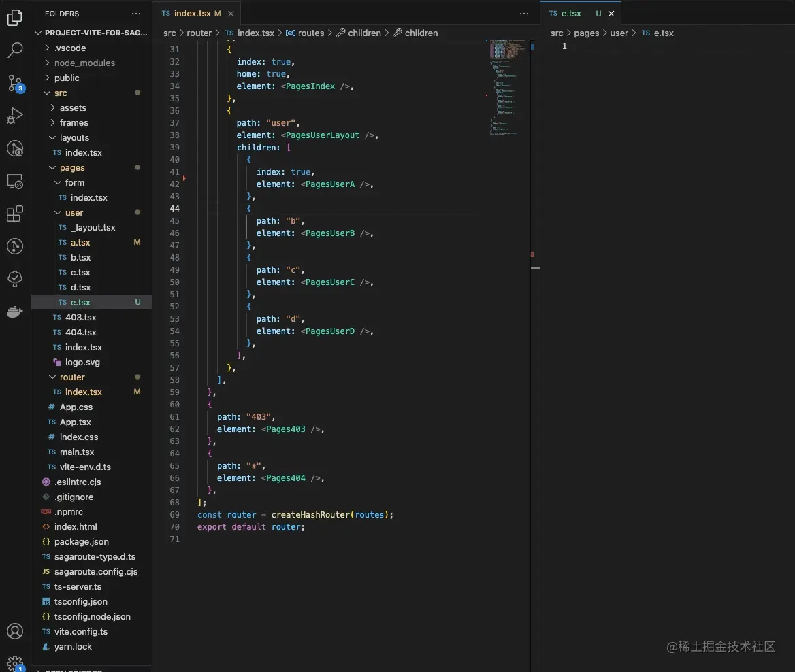This screenshot has height=672, width=795.
Task: Open vite.config.ts file
Action: [93, 631]
